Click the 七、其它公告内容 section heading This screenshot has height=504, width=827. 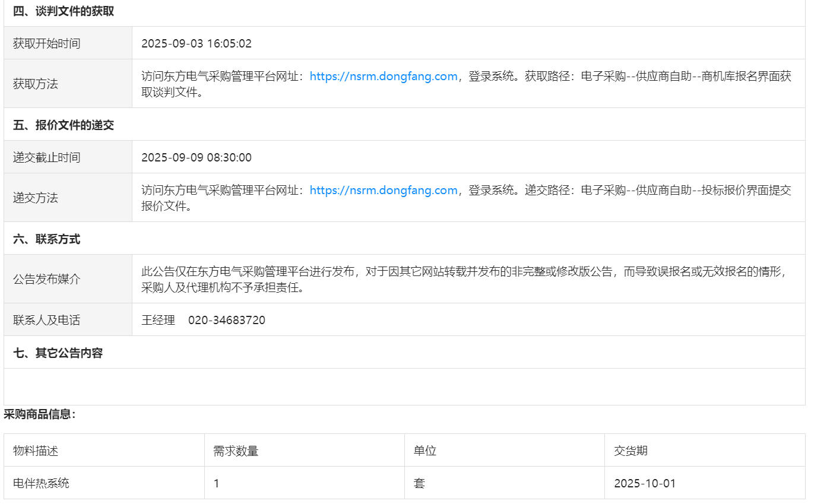point(58,353)
